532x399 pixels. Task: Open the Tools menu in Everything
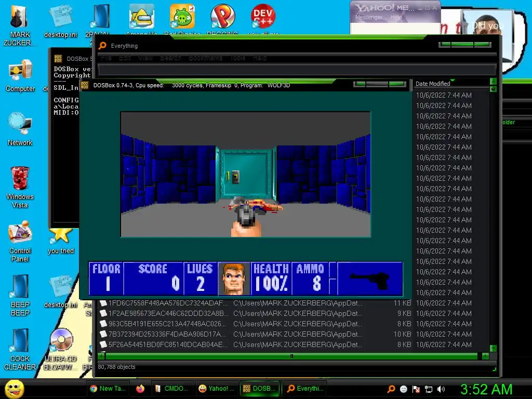[238, 58]
